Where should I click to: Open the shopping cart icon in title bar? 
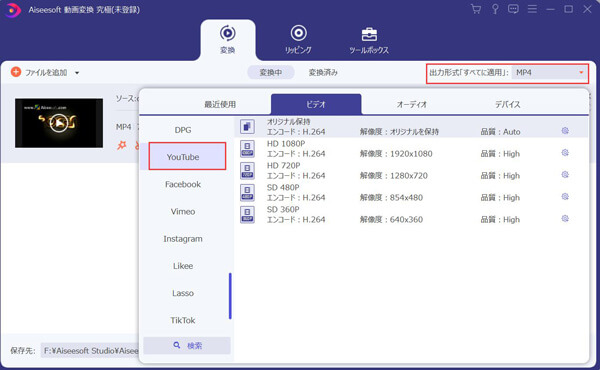(476, 9)
